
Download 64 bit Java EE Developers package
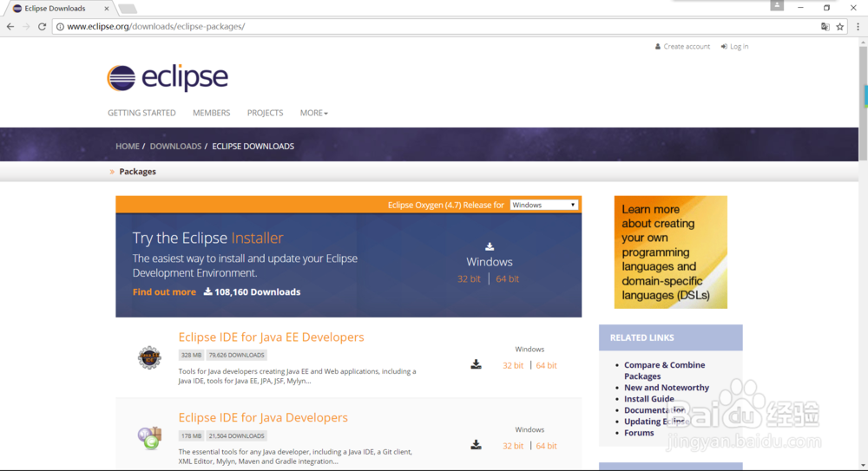click(x=546, y=365)
